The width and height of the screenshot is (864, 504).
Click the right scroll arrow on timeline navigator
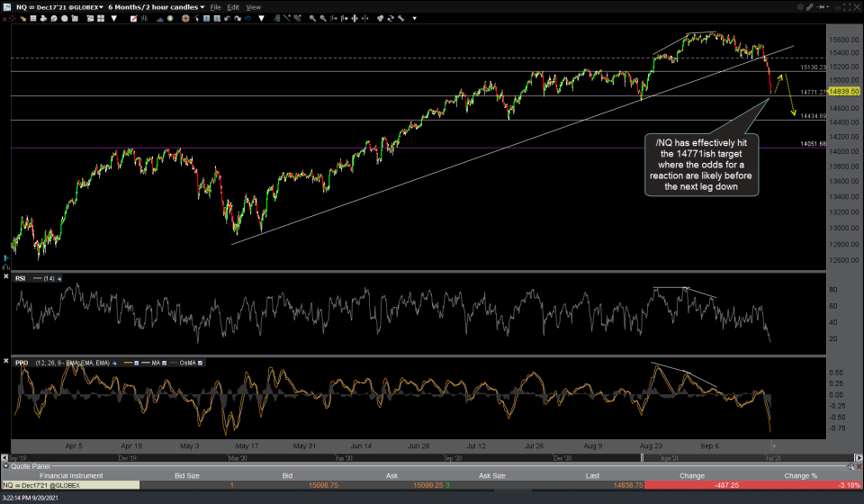click(x=859, y=458)
